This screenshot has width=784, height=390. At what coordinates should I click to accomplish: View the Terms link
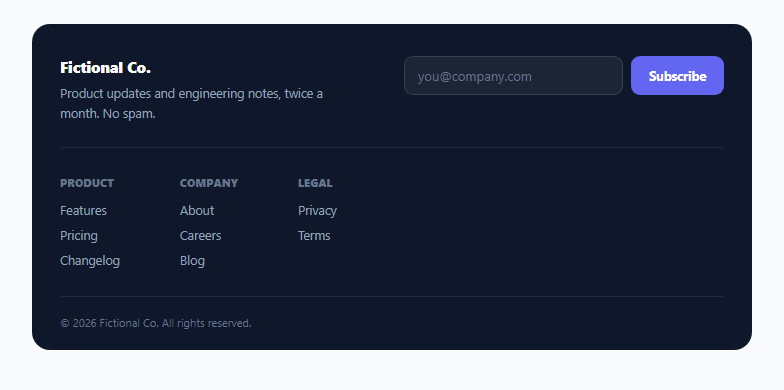(x=314, y=236)
